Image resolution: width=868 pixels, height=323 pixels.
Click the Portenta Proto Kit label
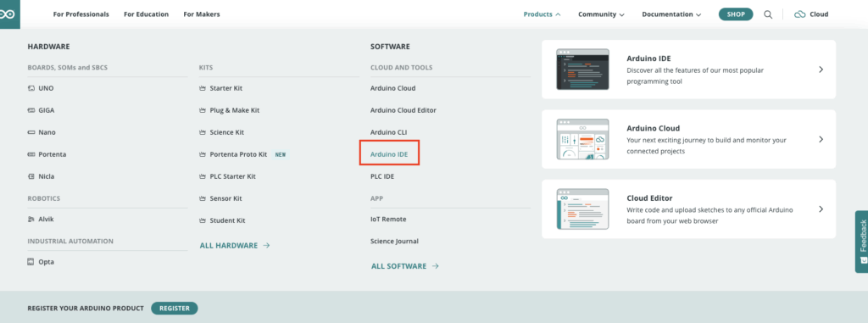238,154
